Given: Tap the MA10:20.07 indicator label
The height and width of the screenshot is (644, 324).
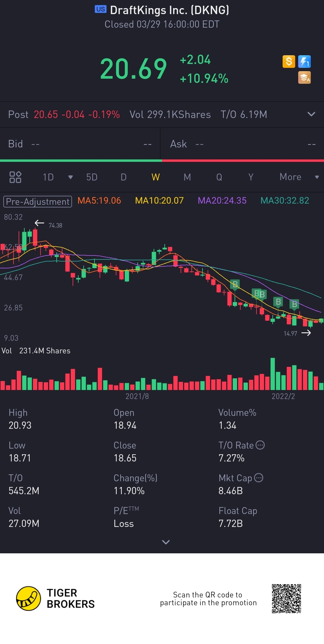Looking at the screenshot, I should click(159, 201).
